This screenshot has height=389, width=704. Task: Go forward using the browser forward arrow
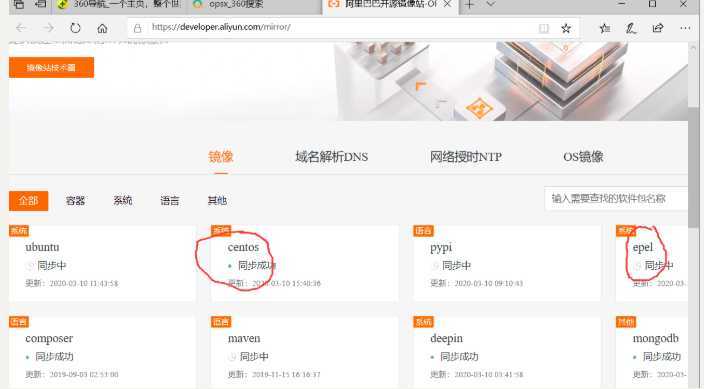click(48, 28)
